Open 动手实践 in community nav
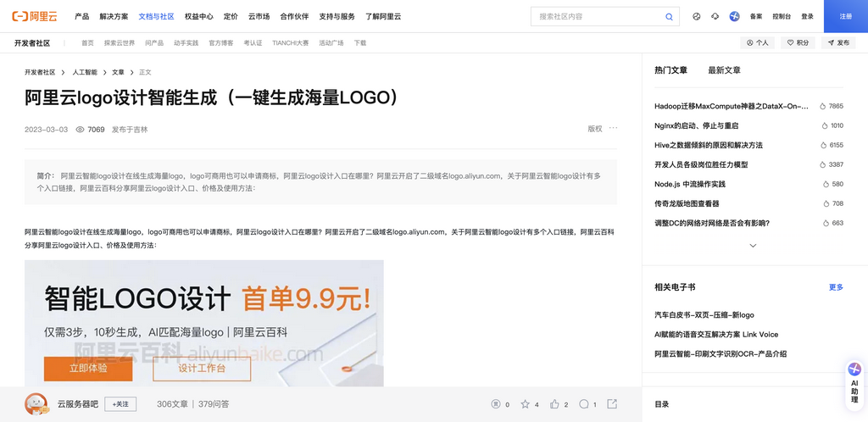The width and height of the screenshot is (868, 422). point(186,42)
